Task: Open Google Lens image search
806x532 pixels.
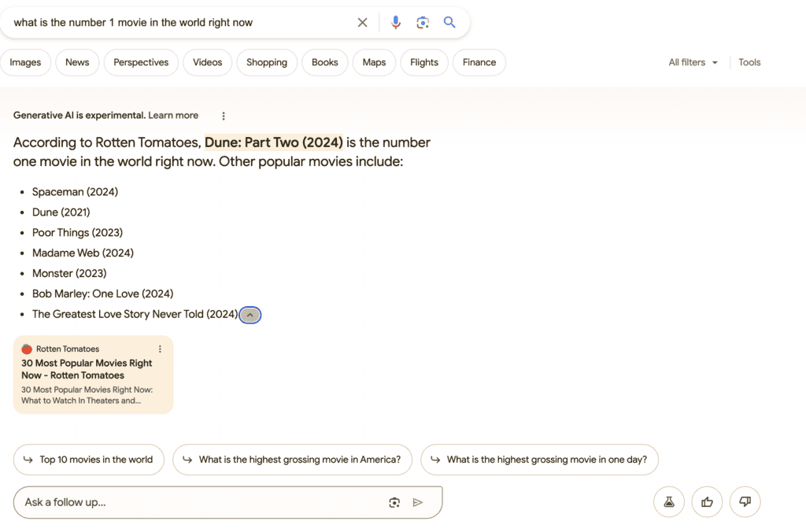Action: 423,22
